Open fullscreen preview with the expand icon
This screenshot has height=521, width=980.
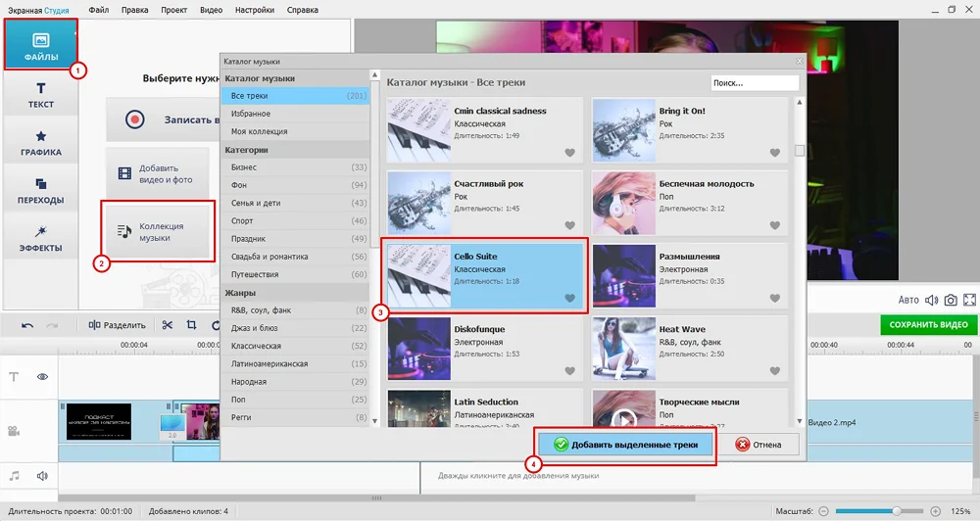tap(970, 300)
